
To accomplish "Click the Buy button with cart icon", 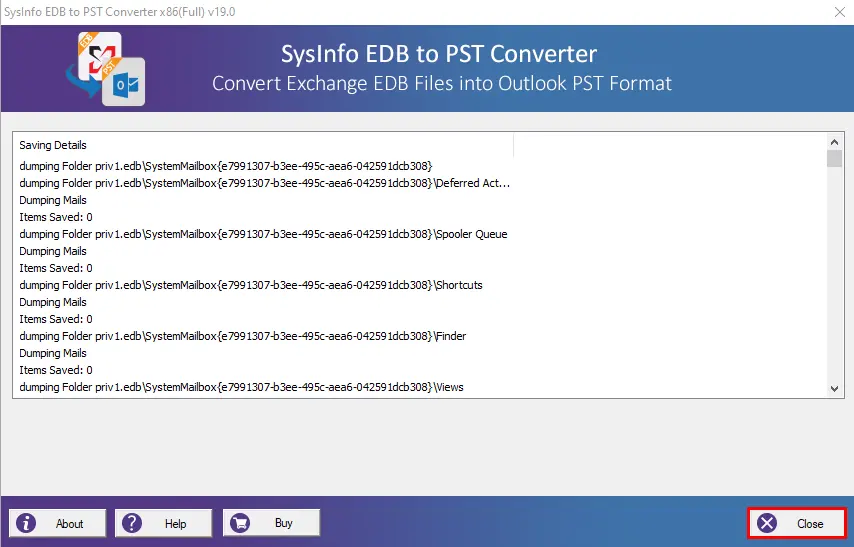I will click(x=271, y=523).
